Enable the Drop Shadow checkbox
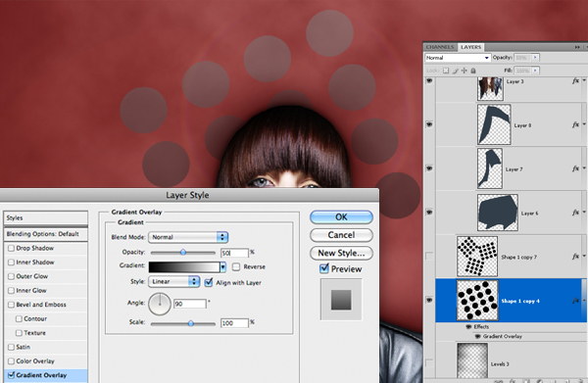588x383 pixels. tap(11, 248)
